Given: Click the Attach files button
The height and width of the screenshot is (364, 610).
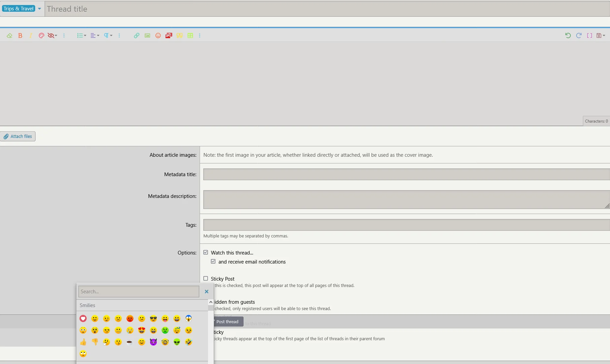Looking at the screenshot, I should (x=18, y=136).
